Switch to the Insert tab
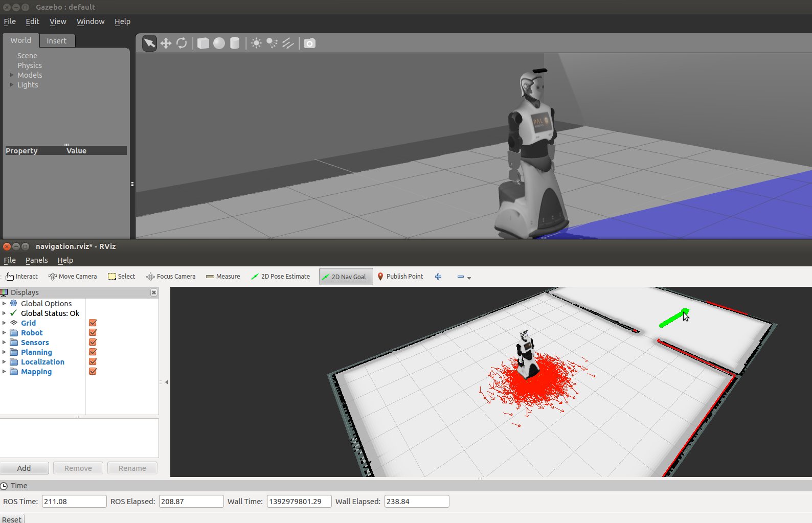This screenshot has height=523, width=812. point(56,41)
